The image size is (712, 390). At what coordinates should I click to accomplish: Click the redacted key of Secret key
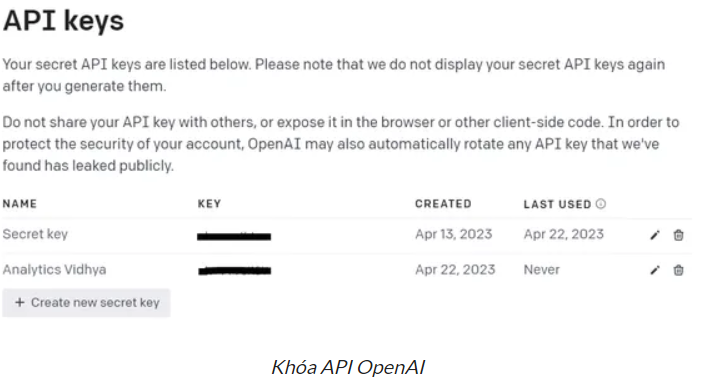click(234, 236)
